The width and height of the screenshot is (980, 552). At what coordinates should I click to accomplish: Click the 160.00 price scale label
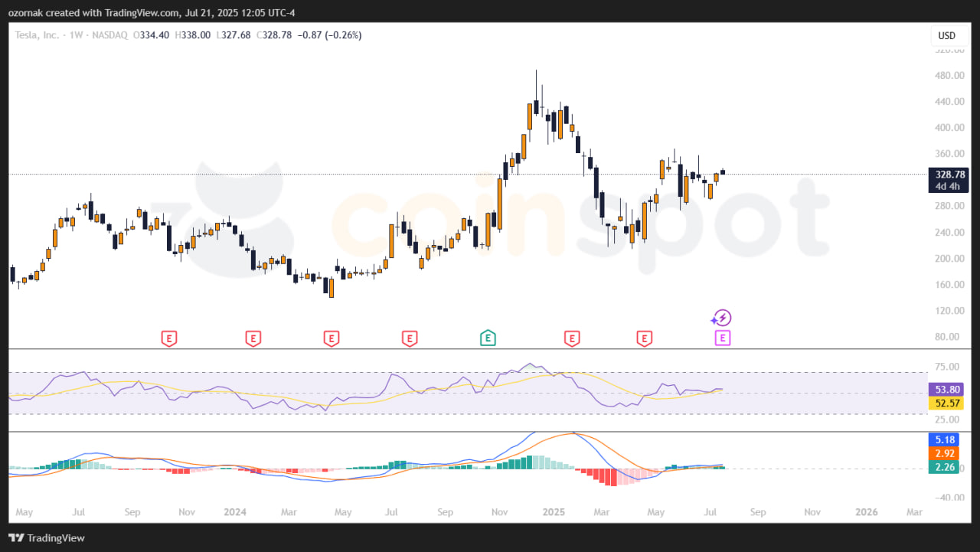(950, 285)
